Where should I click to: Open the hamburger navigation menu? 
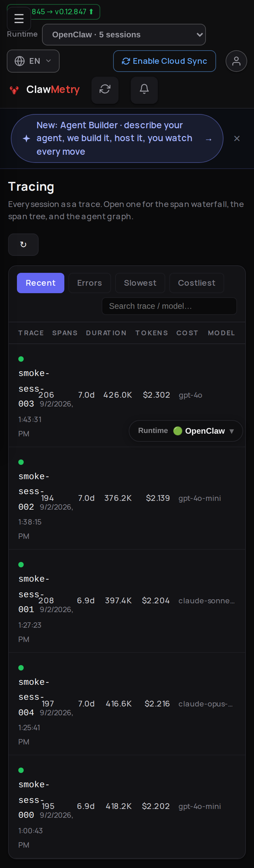19,19
